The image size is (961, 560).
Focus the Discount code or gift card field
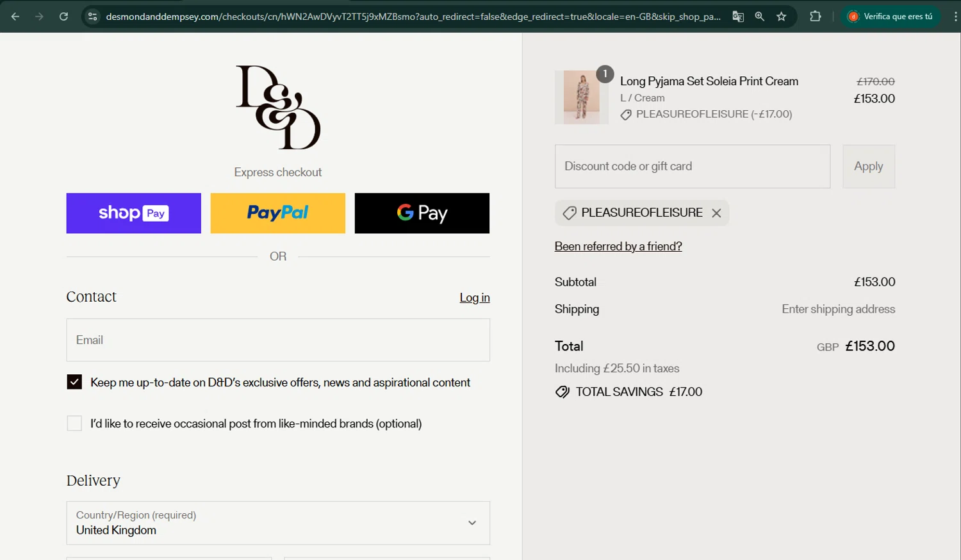(x=693, y=167)
